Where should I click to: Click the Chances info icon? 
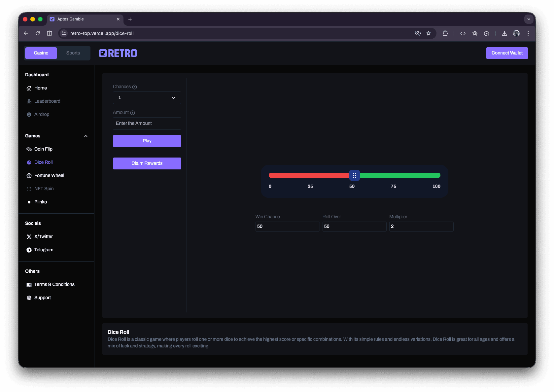[x=134, y=87]
